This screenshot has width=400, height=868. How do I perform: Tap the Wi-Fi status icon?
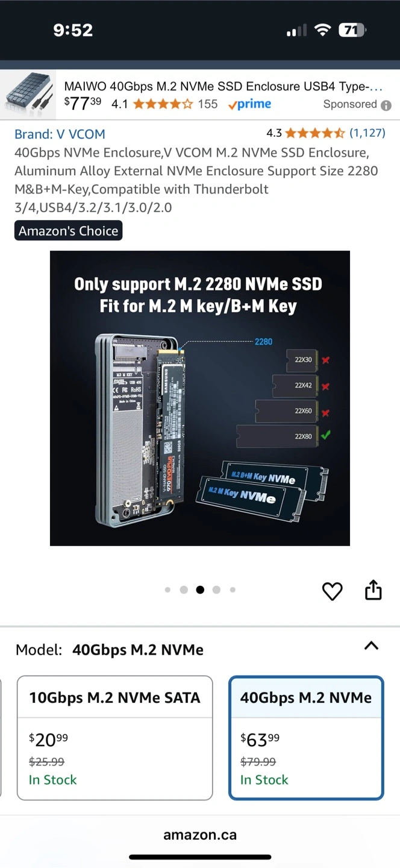coord(323,30)
